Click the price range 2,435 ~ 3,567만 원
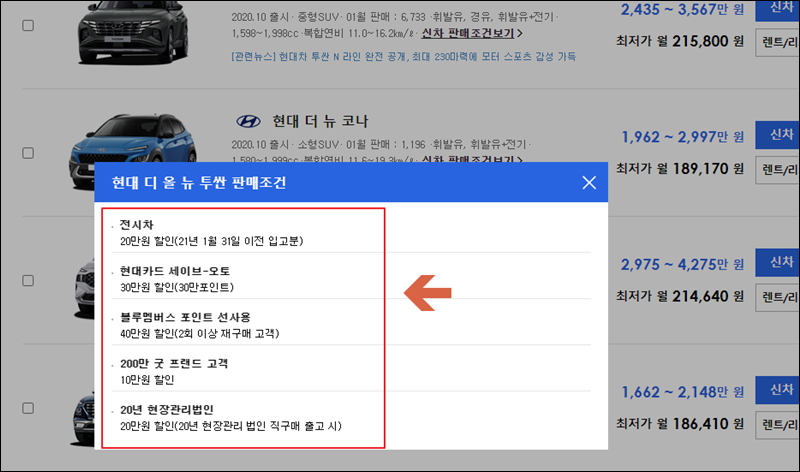800x472 pixels. (x=682, y=9)
